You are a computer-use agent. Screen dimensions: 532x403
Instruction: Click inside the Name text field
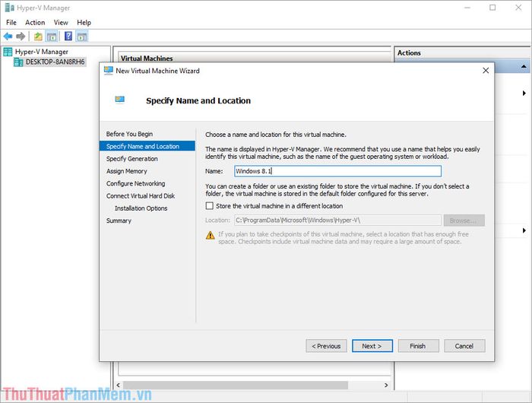[337, 171]
